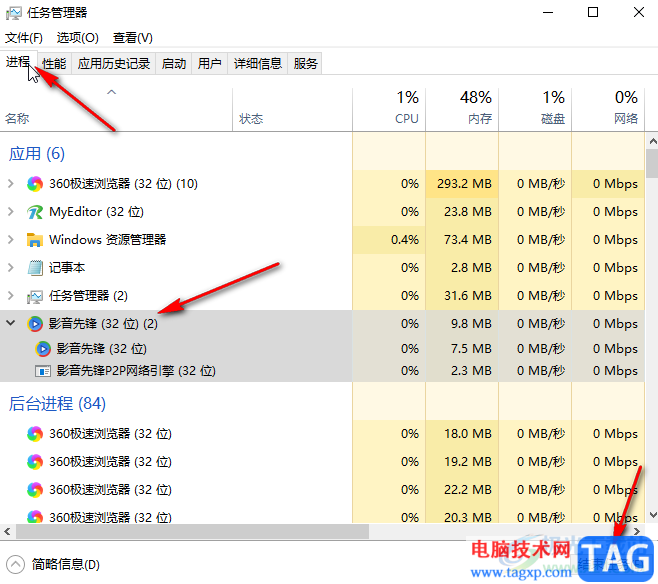Click the 应用 (6) group heading
658x584 pixels.
(37, 154)
